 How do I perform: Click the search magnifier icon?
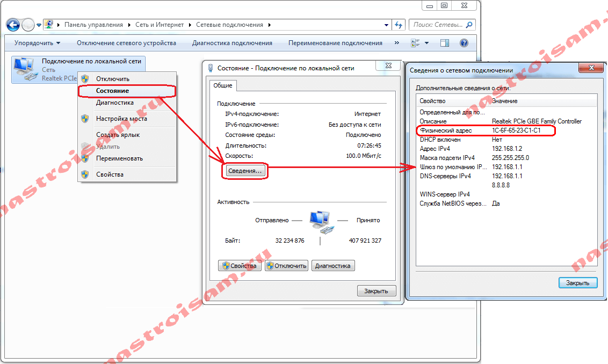click(469, 25)
